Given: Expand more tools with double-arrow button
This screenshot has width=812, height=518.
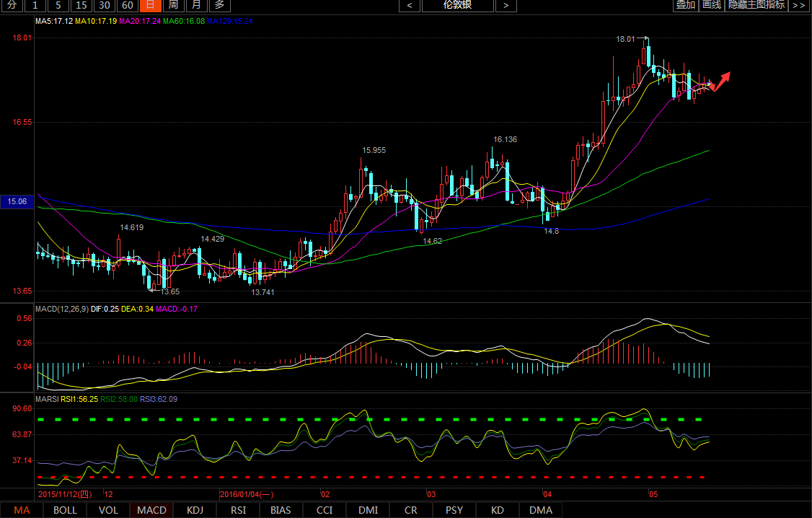Looking at the screenshot, I should tap(798, 6).
